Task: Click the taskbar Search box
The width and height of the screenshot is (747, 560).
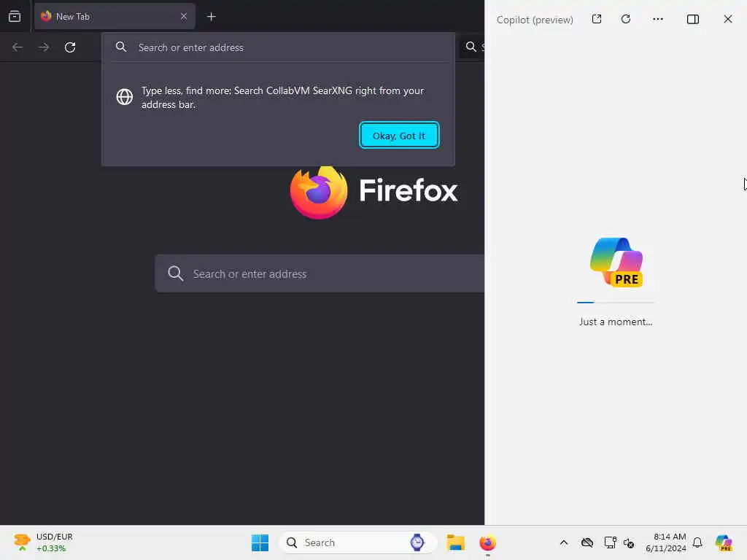Action: pos(357,542)
